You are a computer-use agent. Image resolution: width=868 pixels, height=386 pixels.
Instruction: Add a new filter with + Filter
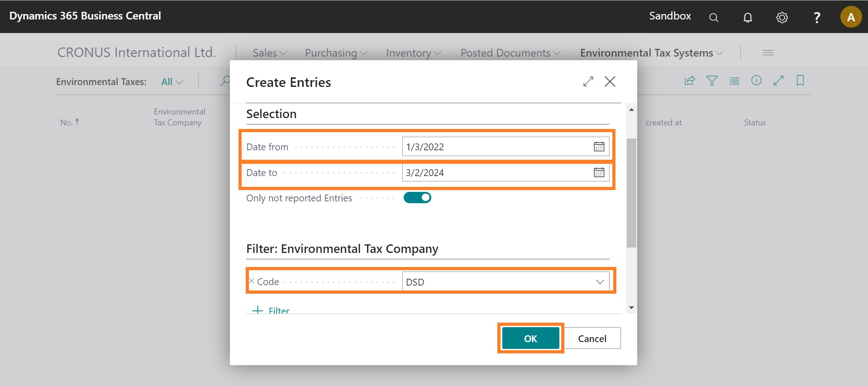point(271,310)
